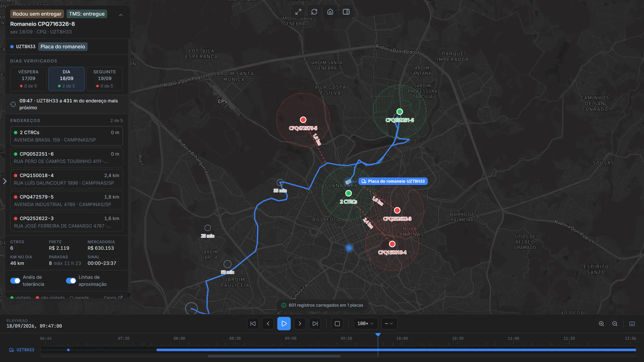Click the UZT8H33 timeline track bar
This screenshot has width=644, height=362.
click(396, 350)
